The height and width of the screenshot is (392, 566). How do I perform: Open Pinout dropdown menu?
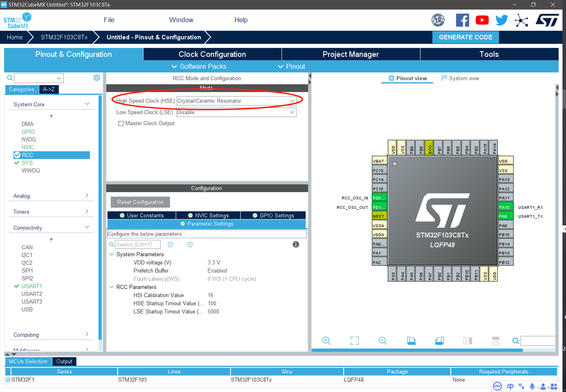291,66
